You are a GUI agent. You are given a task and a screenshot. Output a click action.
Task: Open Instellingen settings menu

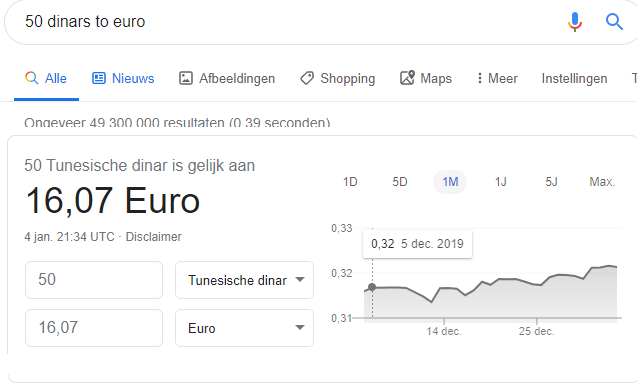coord(574,78)
